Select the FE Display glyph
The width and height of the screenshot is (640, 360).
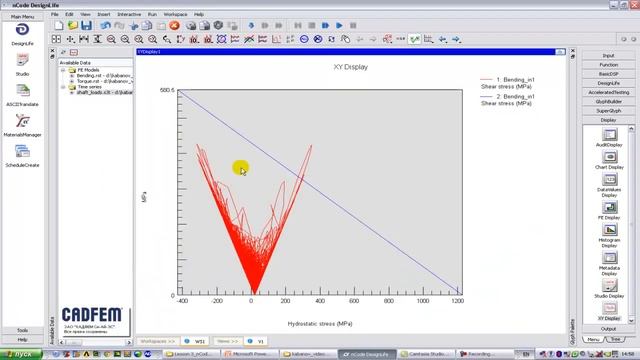click(x=609, y=210)
